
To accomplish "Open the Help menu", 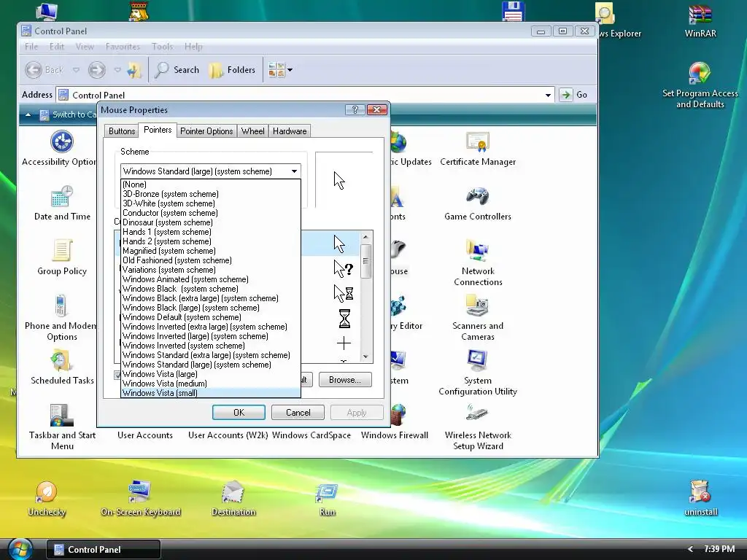I will pyautogui.click(x=193, y=47).
